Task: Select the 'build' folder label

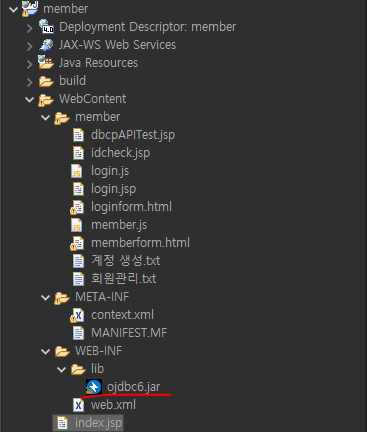Action: click(x=72, y=81)
